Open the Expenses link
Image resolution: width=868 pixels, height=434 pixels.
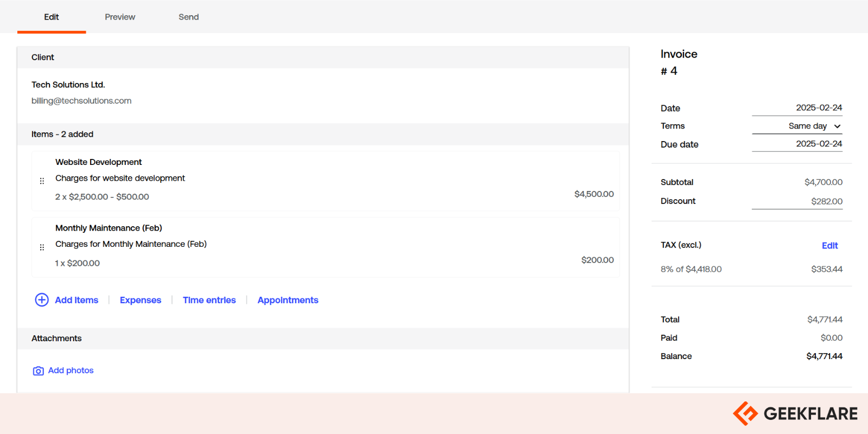tap(141, 300)
